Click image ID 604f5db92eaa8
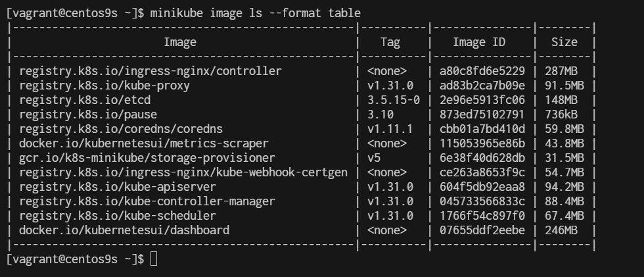Viewport: 644px width, 277px height. [482, 187]
